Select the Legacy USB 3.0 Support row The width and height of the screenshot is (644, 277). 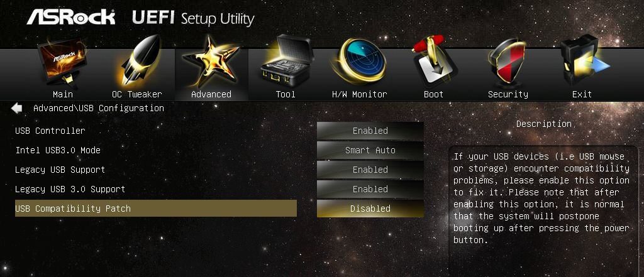[156, 189]
